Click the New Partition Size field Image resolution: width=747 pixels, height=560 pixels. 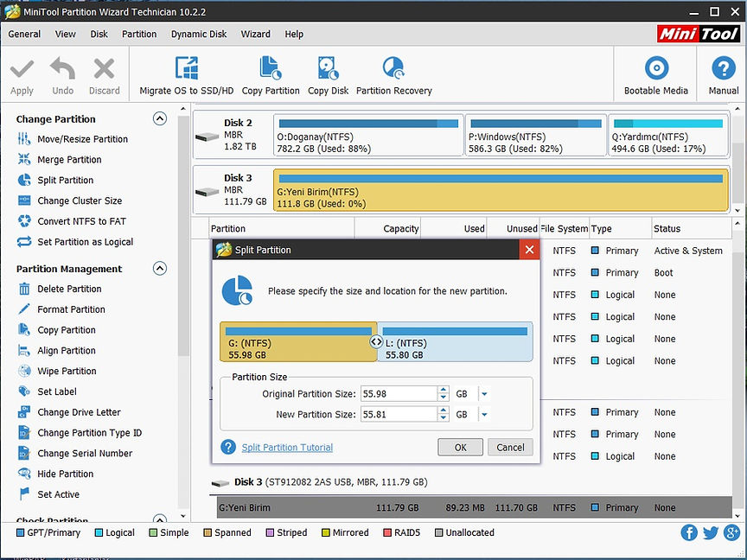[399, 414]
